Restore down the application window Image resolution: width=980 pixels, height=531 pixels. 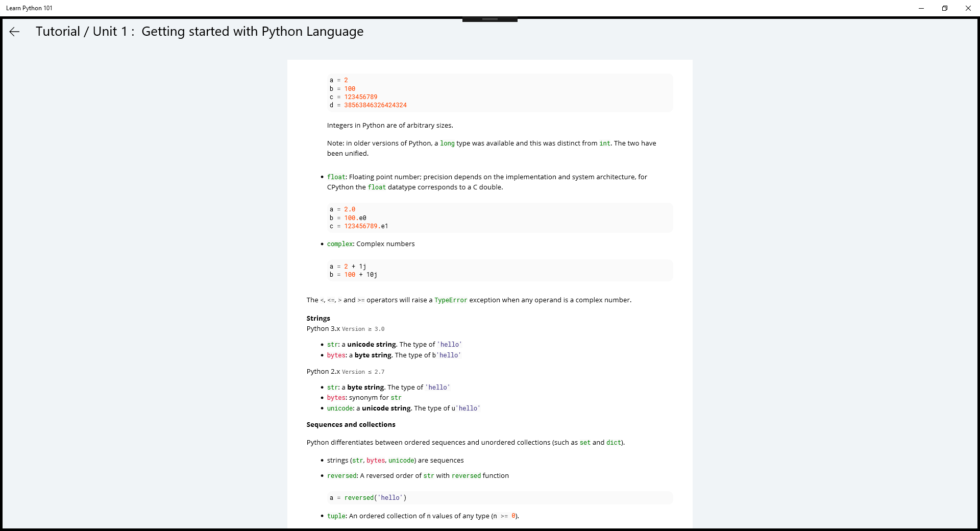click(944, 8)
